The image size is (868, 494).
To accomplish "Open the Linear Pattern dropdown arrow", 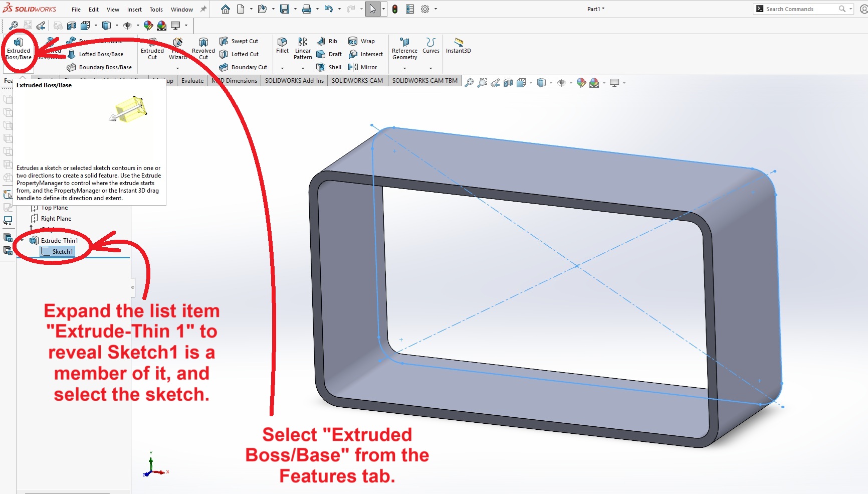I will (x=303, y=68).
